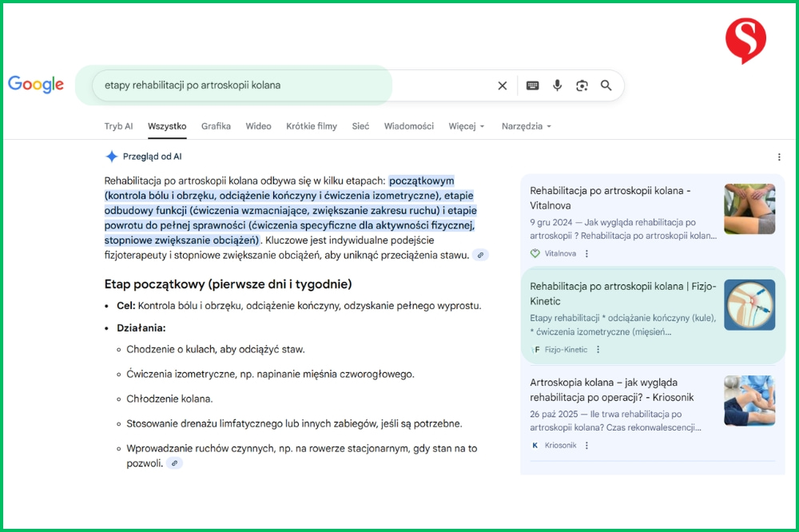Select the Wiadomości tab
Viewport: 799px width, 532px height.
tap(409, 126)
